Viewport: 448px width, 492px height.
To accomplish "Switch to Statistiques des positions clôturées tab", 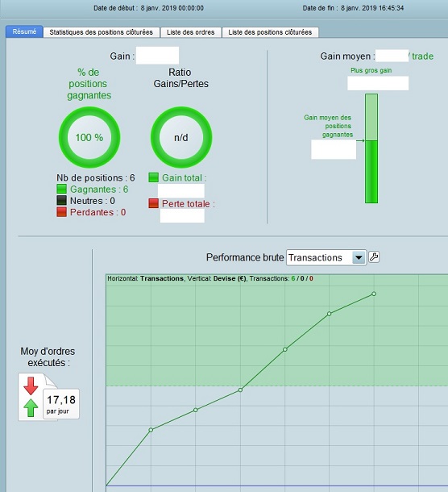I will pos(101,32).
